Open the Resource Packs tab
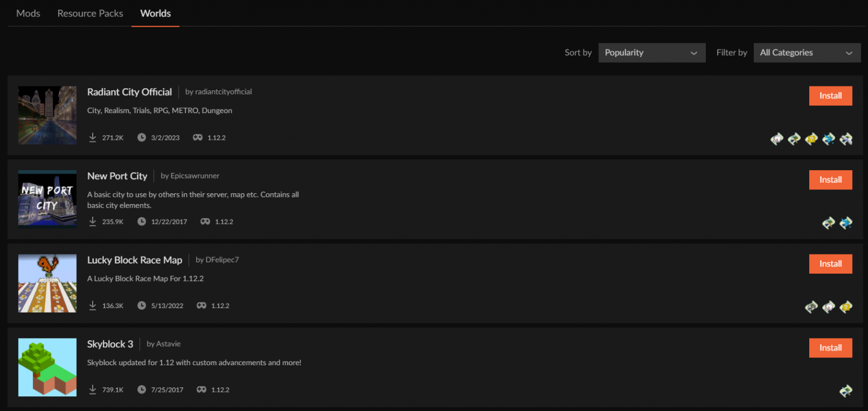 coord(90,13)
